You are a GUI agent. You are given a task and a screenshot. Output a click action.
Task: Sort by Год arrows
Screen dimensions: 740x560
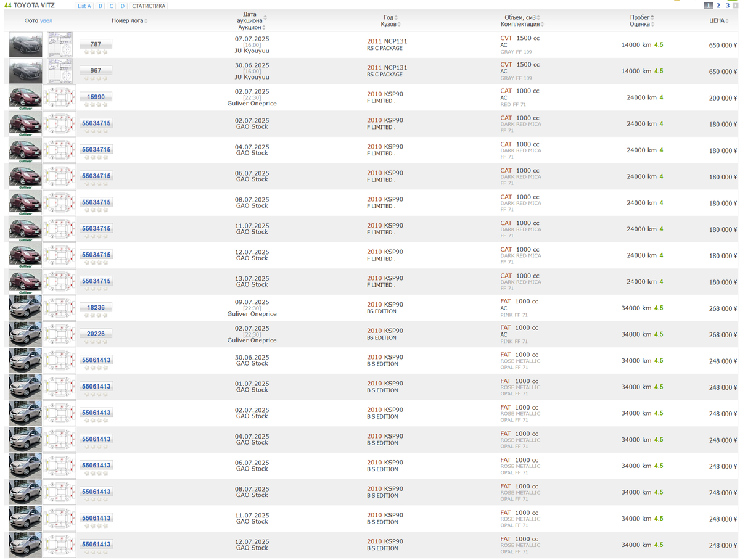click(396, 18)
